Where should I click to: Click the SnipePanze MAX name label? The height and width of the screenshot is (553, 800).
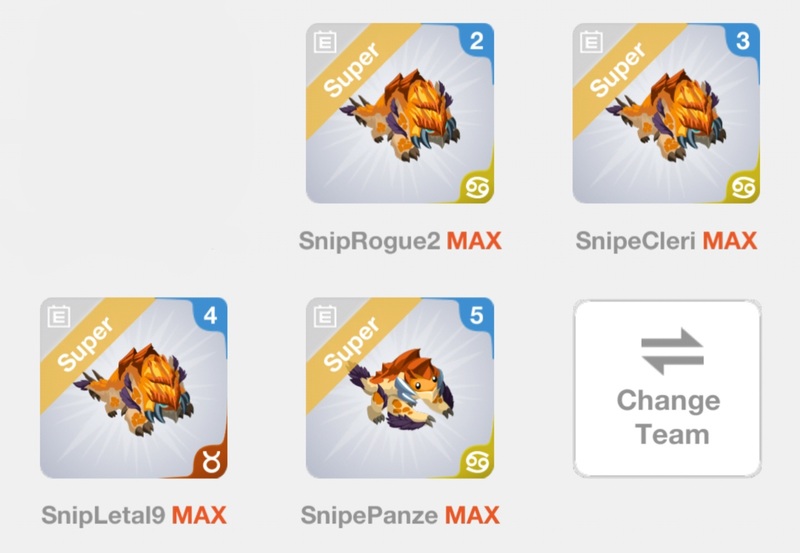click(x=400, y=515)
